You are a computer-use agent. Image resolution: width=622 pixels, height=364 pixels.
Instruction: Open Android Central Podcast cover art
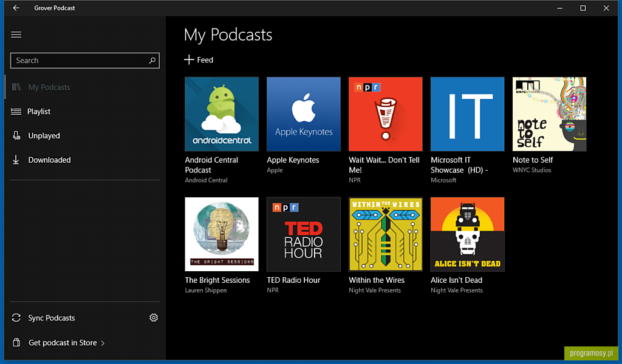[222, 114]
